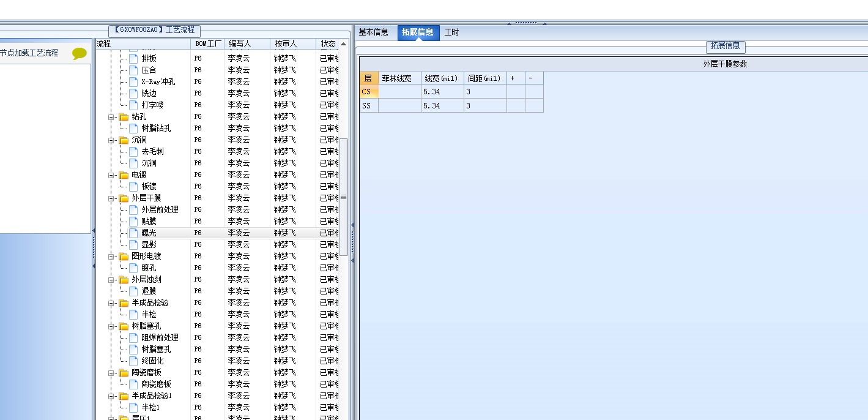Select the 半检 process step
The image size is (868, 420).
149,314
